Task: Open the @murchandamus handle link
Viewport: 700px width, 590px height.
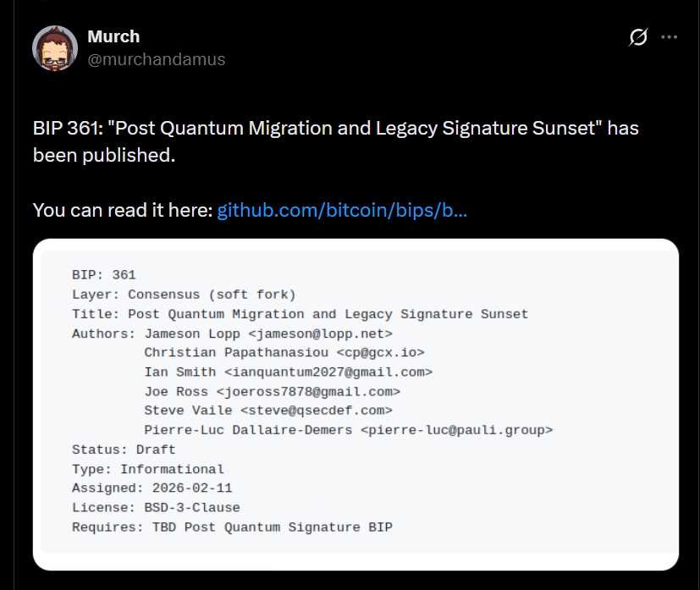Action: pyautogui.click(x=157, y=59)
